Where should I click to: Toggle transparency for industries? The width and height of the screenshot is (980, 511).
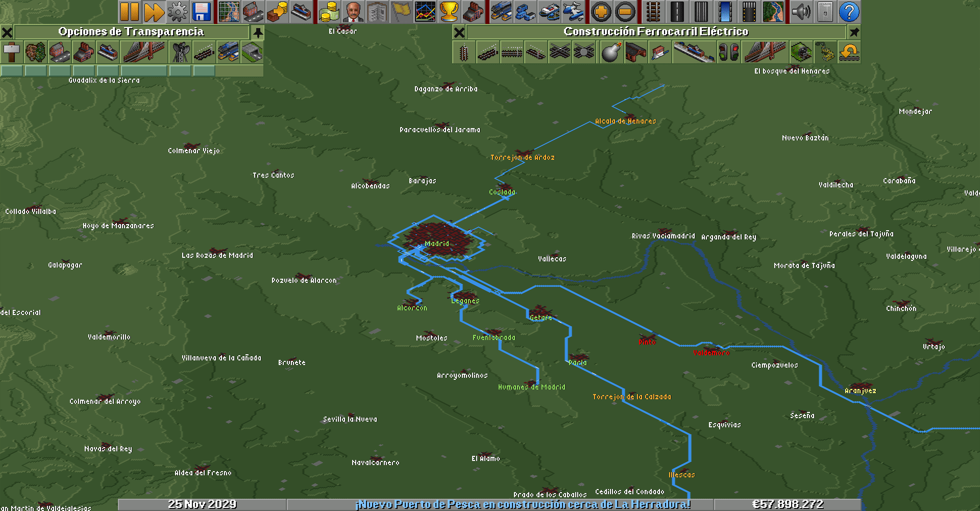coord(84,52)
